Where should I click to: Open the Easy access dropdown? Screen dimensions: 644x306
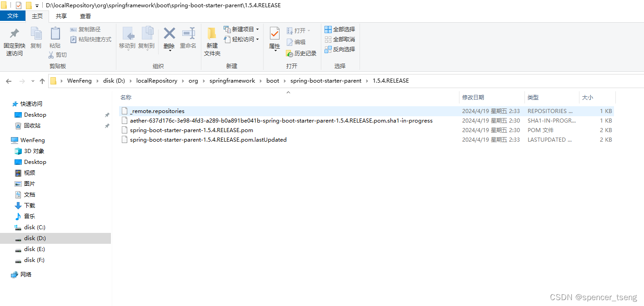[241, 39]
